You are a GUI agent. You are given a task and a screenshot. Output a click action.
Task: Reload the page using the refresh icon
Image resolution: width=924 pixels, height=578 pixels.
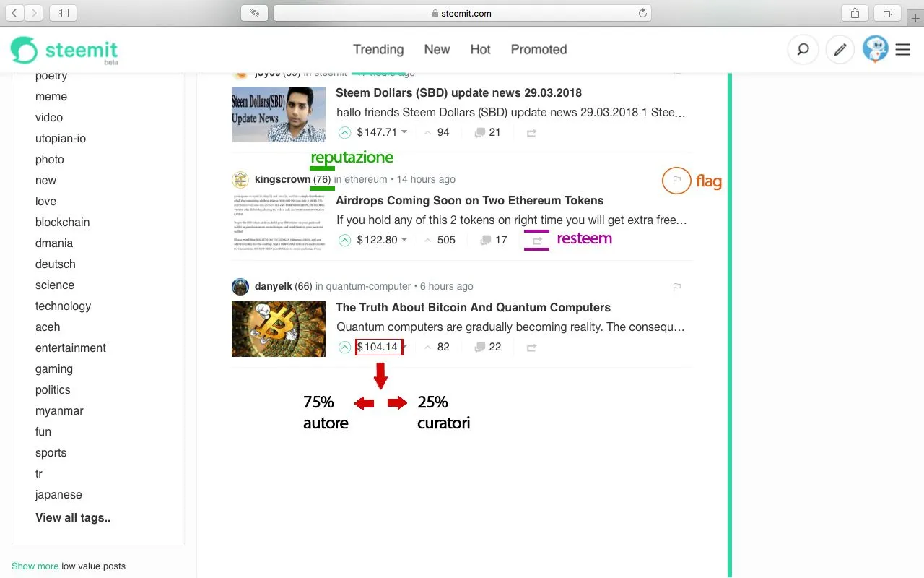click(642, 13)
